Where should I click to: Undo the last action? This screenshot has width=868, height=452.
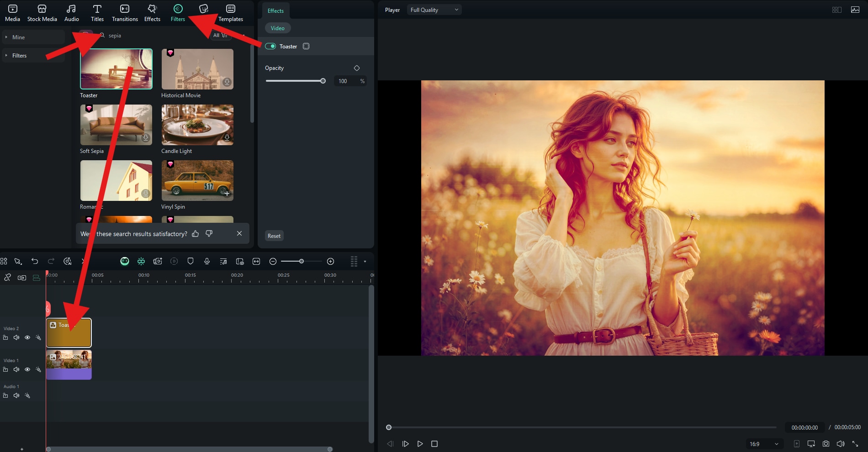[35, 261]
